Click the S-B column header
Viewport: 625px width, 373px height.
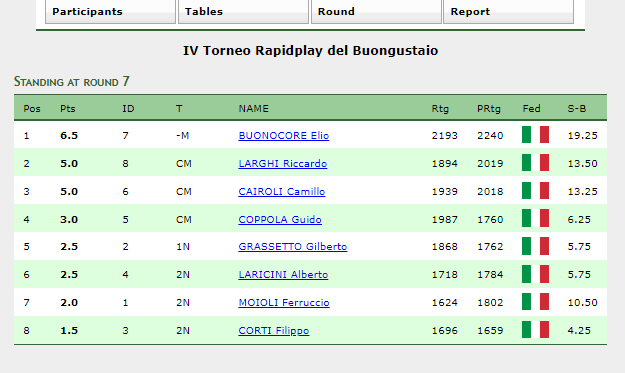[577, 108]
